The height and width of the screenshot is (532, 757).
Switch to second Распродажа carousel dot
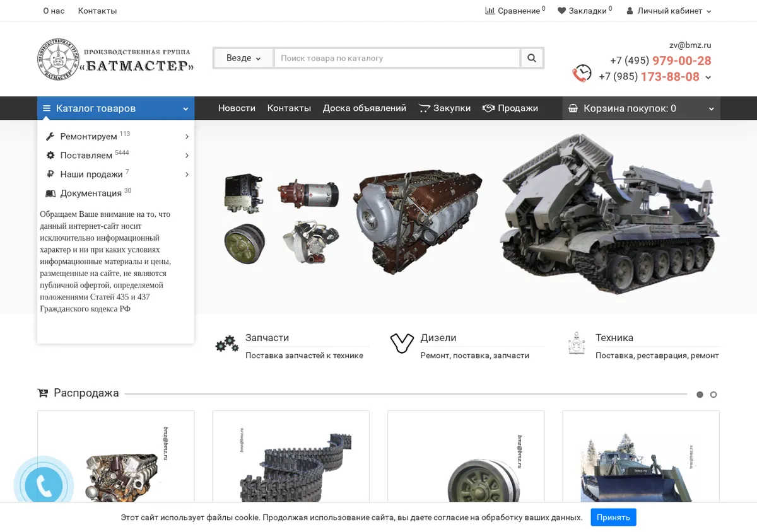click(x=713, y=395)
